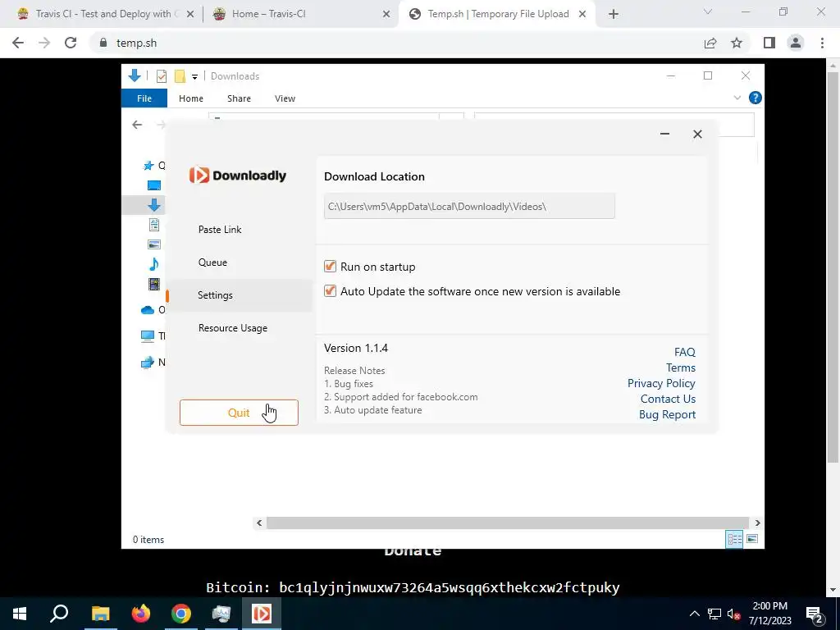Switch explorer to details view
Viewport: 840px width, 630px height.
tap(734, 539)
